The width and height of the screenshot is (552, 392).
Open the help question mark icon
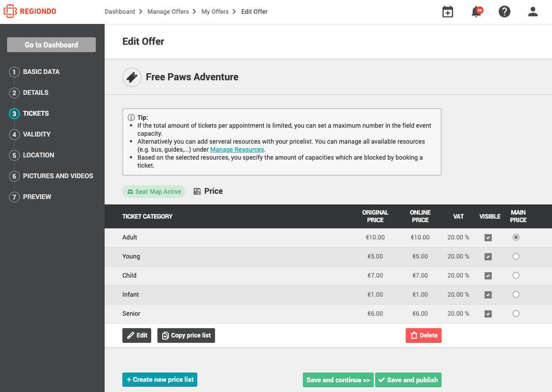tap(505, 12)
